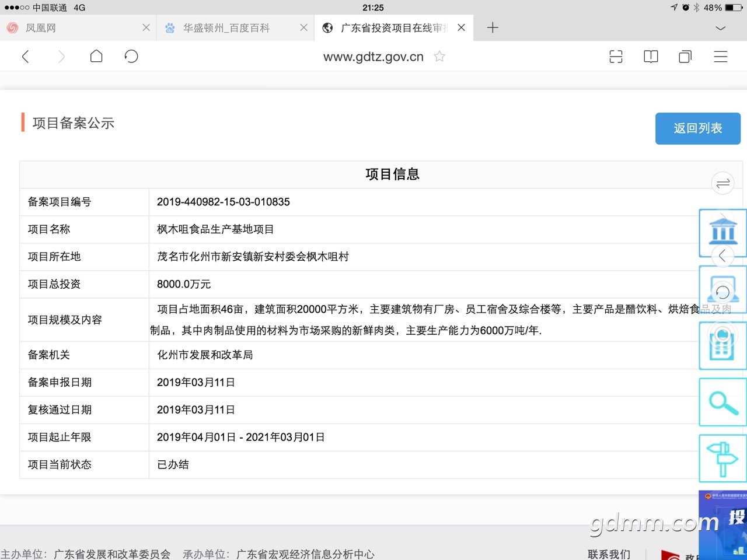Click the 返回列表 button
747x560 pixels.
[697, 128]
